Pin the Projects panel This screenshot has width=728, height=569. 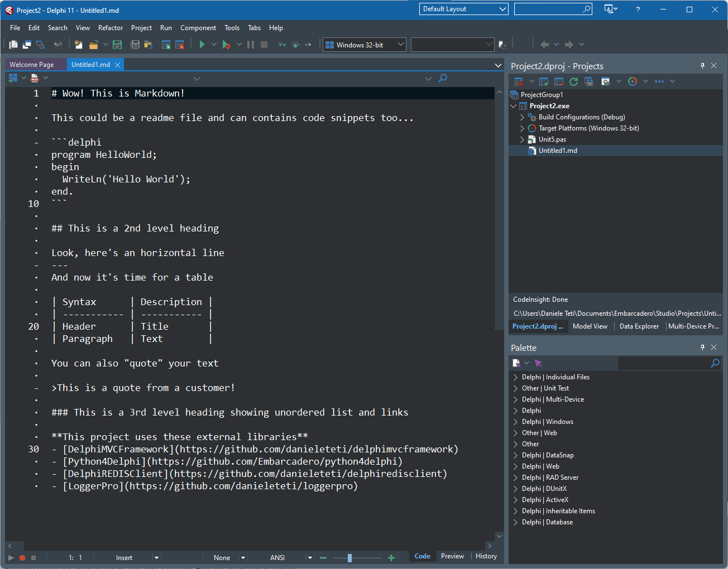point(702,66)
